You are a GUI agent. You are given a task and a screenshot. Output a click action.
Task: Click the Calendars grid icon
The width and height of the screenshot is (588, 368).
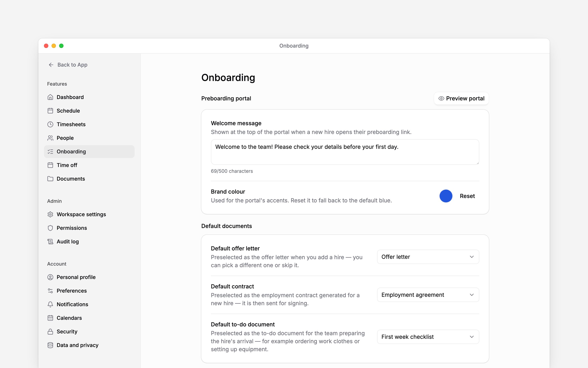pyautogui.click(x=50, y=318)
